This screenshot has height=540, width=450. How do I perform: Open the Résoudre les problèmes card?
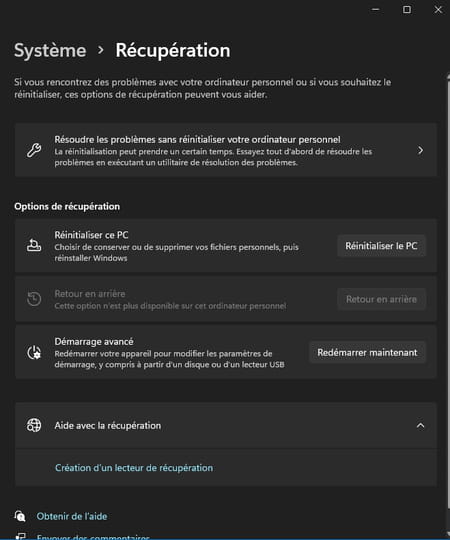226,150
